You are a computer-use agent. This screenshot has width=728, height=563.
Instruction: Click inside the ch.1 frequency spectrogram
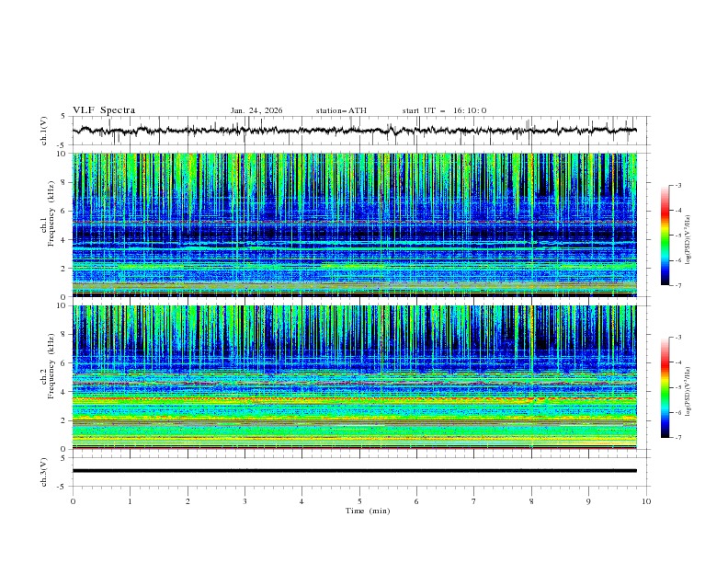click(x=358, y=224)
